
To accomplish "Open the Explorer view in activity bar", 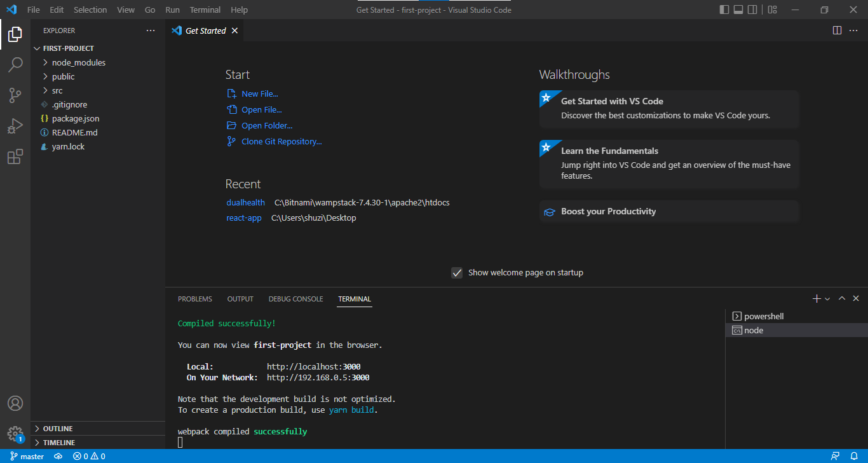I will (x=15, y=34).
